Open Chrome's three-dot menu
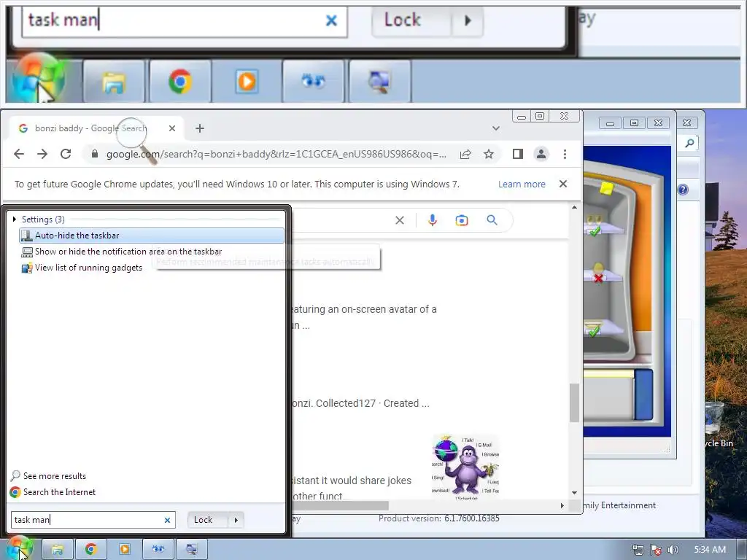Screen dimensions: 747x560 [x=565, y=154]
